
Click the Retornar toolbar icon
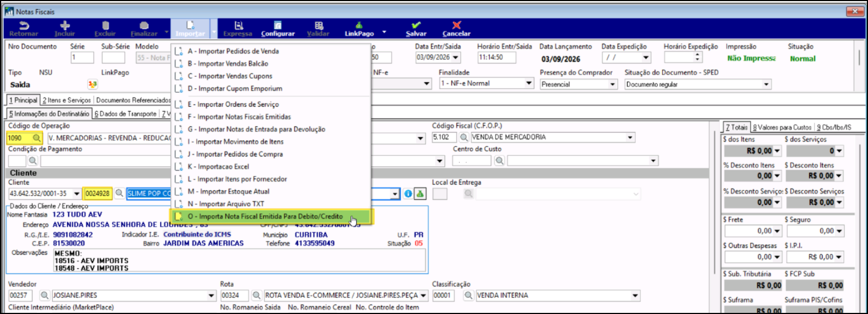[x=24, y=26]
